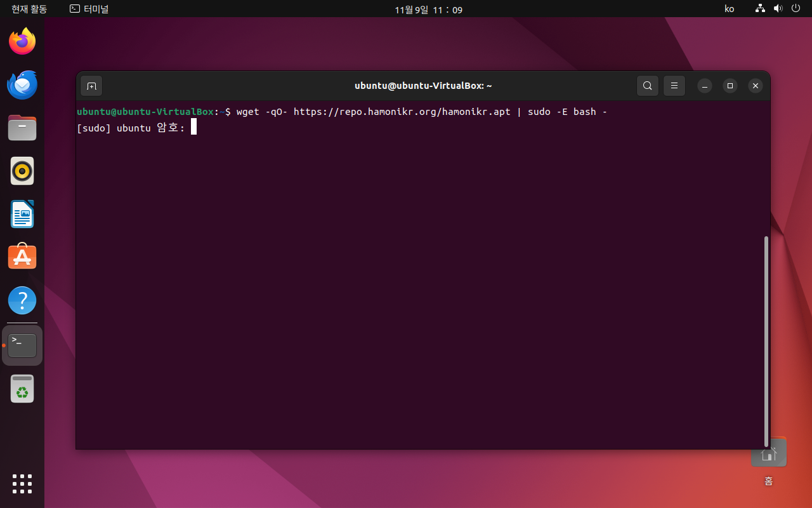Click the network status icon
Viewport: 812px width, 508px height.
(x=760, y=10)
